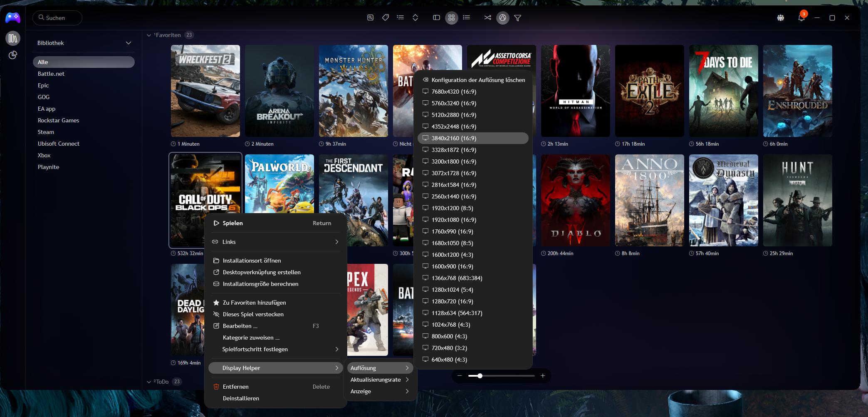Pick a random game with shuffle icon
The image size is (868, 417).
click(x=487, y=17)
